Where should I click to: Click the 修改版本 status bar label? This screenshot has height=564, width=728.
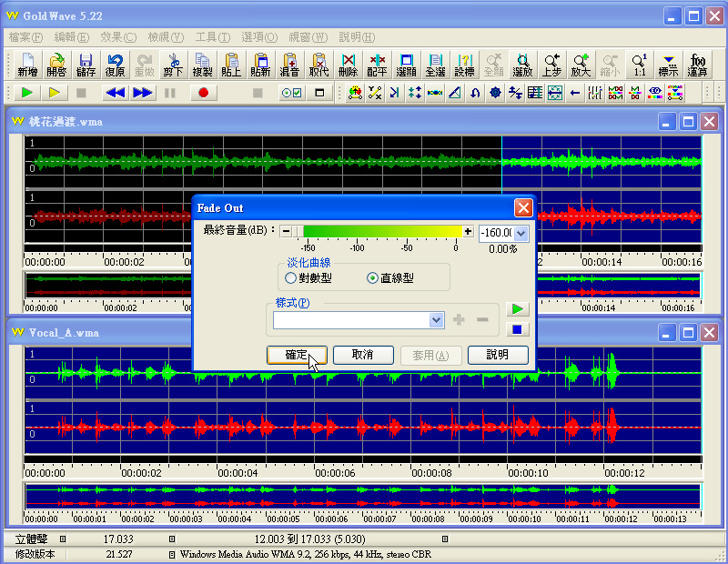pos(35,554)
